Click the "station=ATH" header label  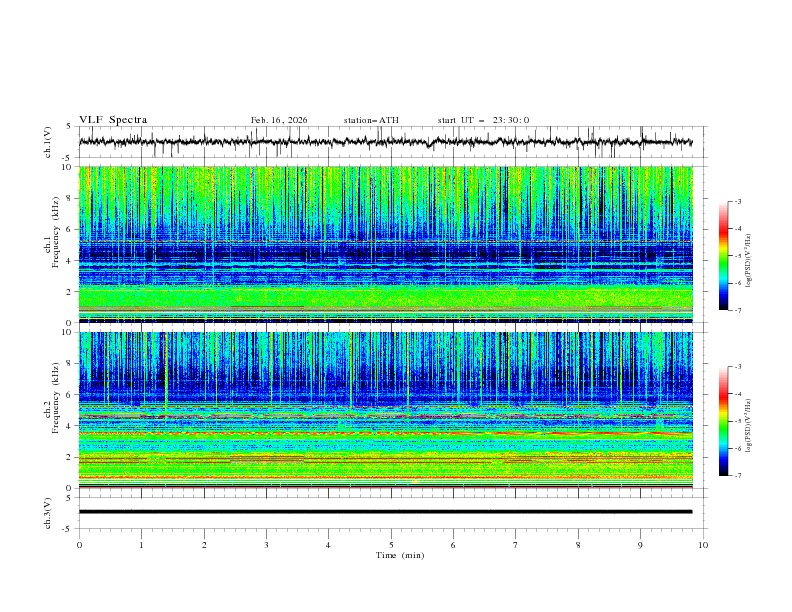[x=371, y=120]
